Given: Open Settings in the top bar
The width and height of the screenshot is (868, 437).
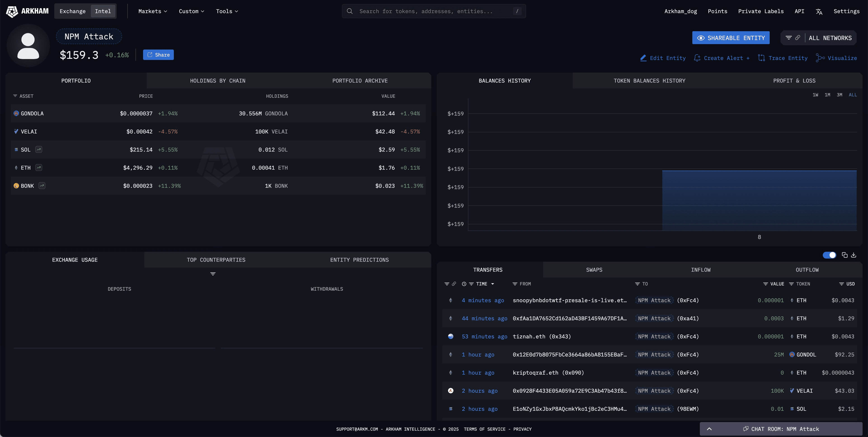Looking at the screenshot, I should click(847, 11).
